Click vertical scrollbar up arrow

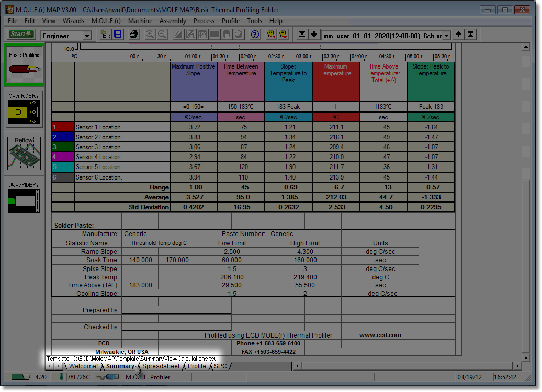pos(526,47)
